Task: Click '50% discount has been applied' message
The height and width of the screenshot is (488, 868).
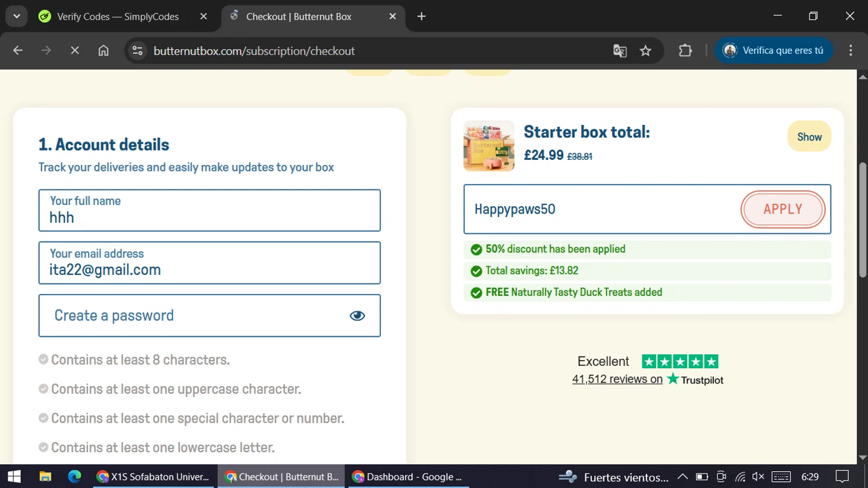Action: 556,249
